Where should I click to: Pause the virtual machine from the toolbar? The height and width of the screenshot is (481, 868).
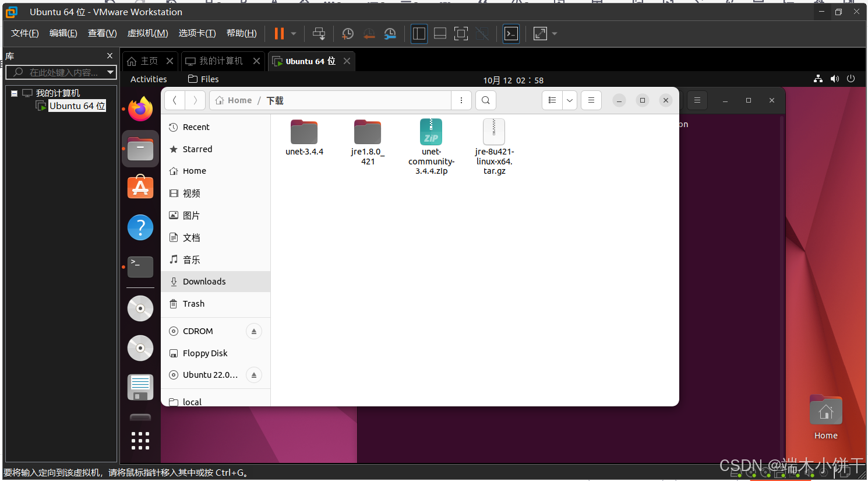click(279, 33)
